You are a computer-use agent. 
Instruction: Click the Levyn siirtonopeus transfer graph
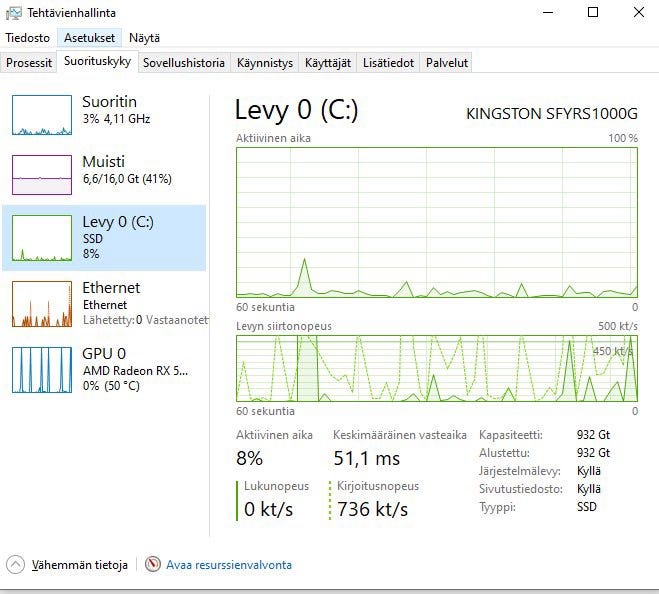point(437,369)
